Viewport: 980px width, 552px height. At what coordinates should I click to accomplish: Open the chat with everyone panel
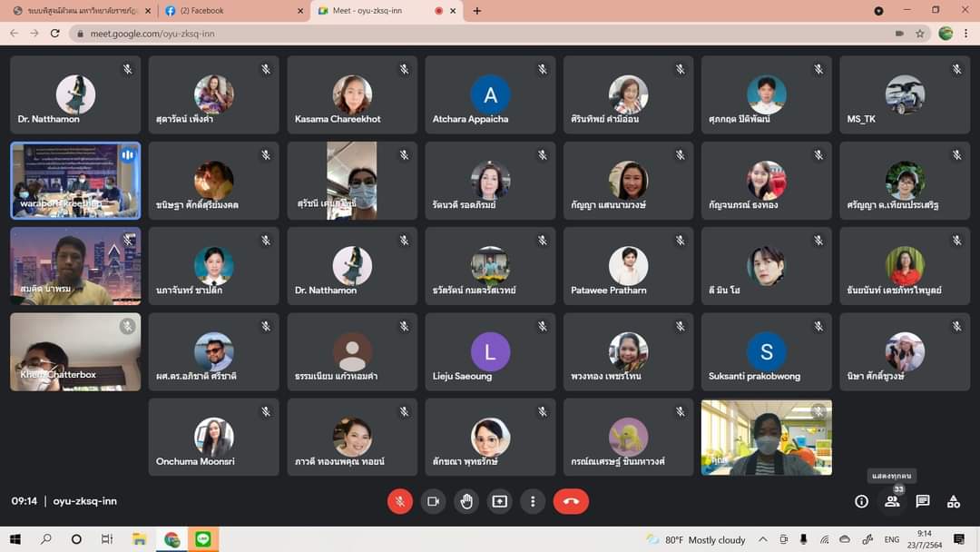923,501
